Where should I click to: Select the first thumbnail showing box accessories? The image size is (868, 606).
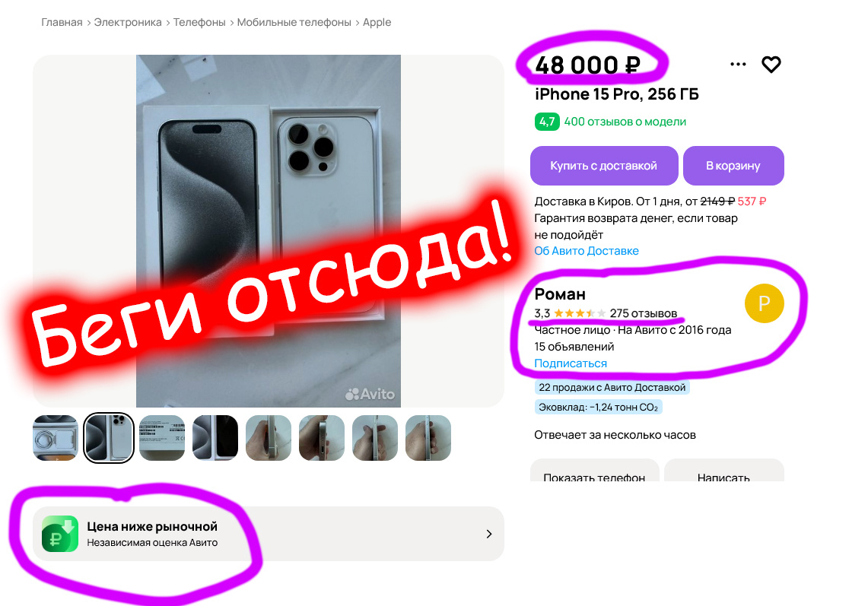click(56, 438)
